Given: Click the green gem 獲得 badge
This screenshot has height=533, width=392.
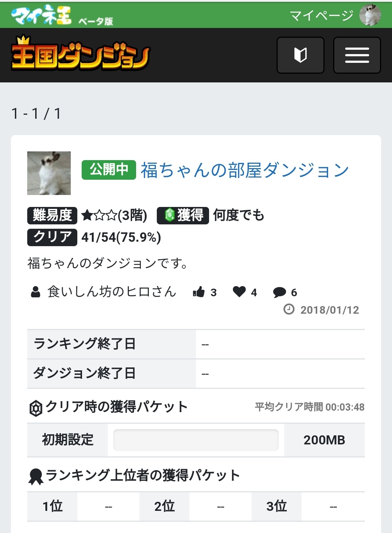Looking at the screenshot, I should (183, 215).
